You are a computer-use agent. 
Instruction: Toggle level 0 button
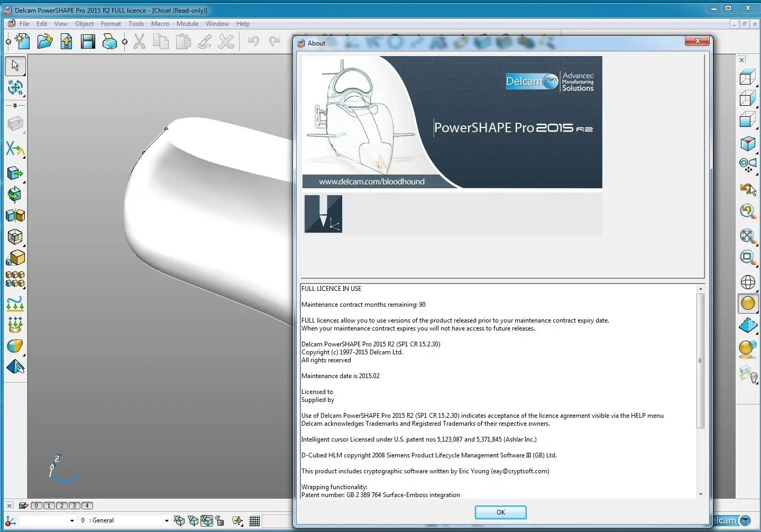pyautogui.click(x=36, y=506)
